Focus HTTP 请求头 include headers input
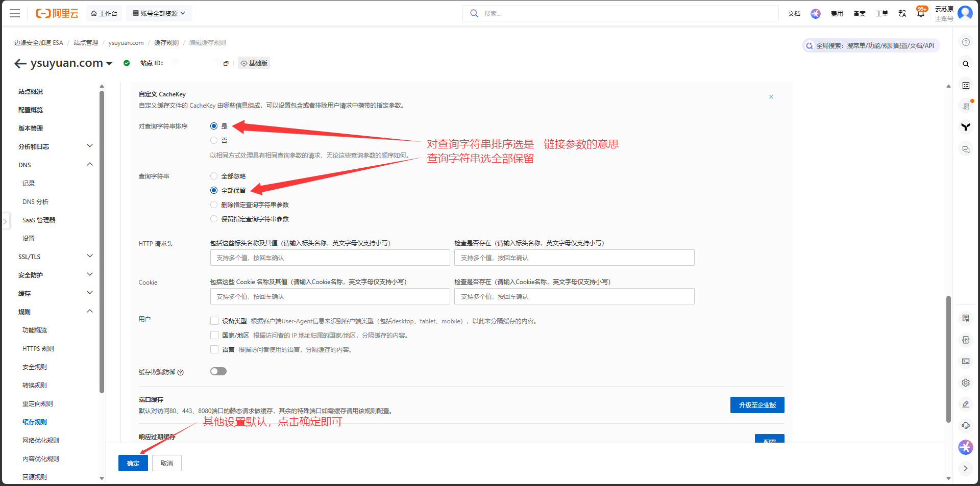980x486 pixels. [330, 258]
